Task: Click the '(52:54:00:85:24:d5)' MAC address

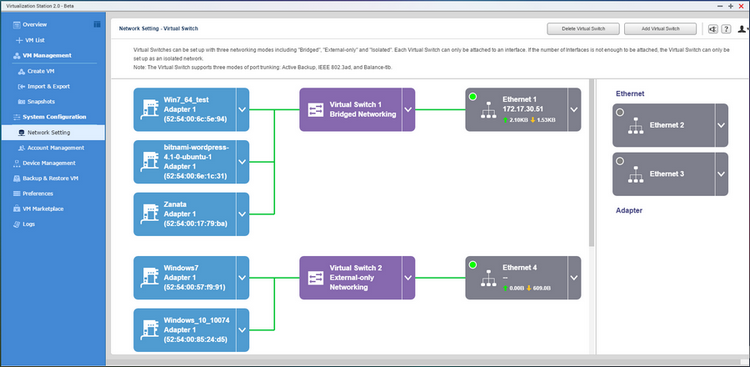Action: (x=195, y=340)
